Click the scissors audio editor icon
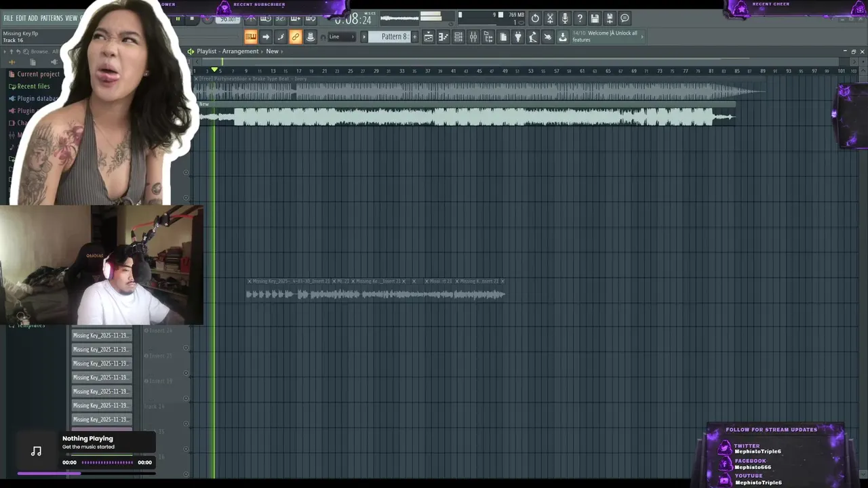The image size is (868, 488). click(550, 18)
